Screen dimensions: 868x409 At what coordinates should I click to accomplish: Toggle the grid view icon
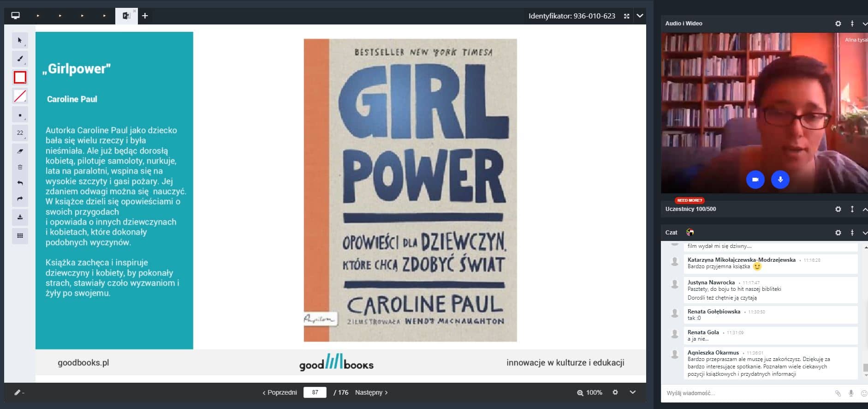[20, 235]
